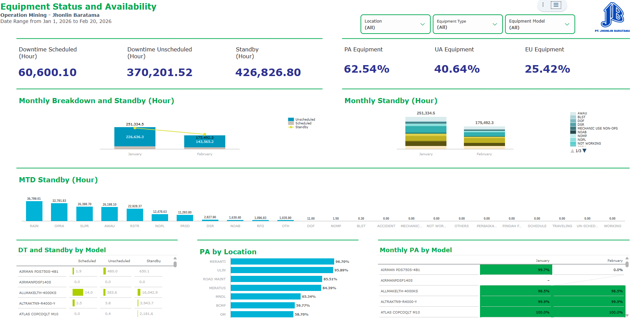The height and width of the screenshot is (318, 644).
Task: Click the vertical dots more-options icon
Action: tap(543, 5)
